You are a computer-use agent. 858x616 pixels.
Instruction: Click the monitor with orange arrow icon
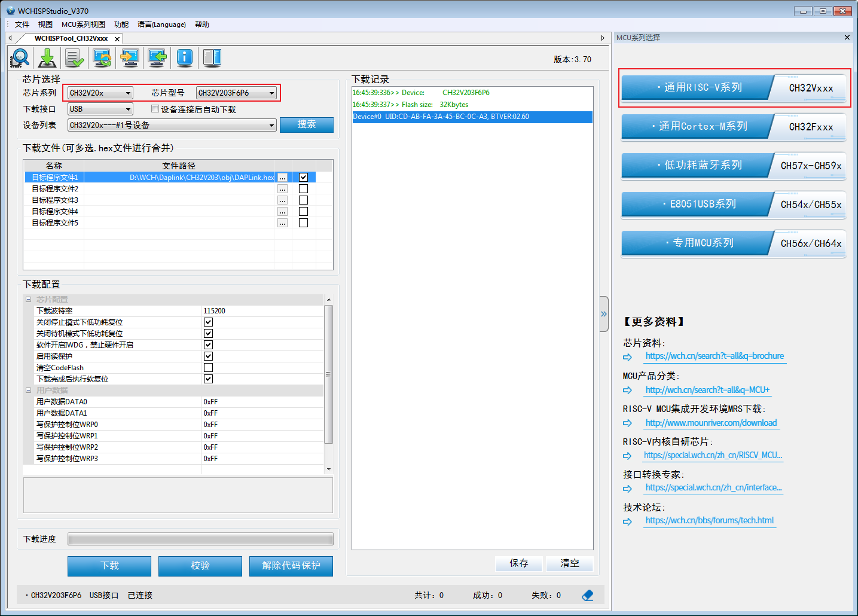(x=130, y=58)
